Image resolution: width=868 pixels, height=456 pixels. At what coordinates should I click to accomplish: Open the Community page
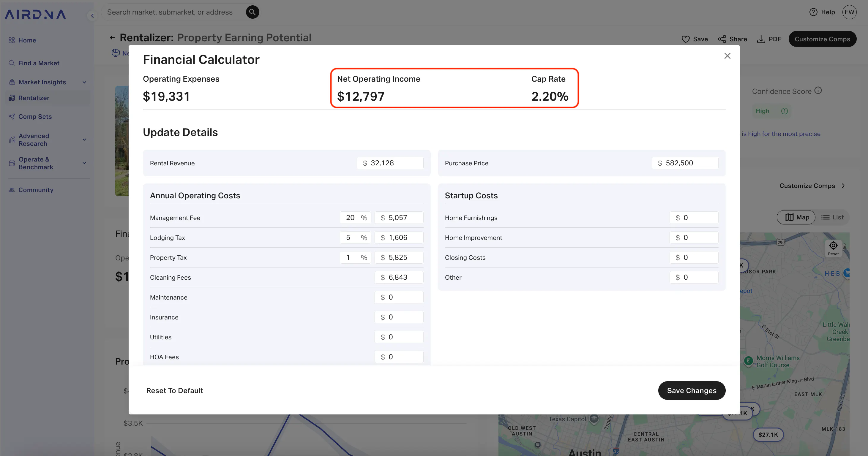pyautogui.click(x=36, y=190)
